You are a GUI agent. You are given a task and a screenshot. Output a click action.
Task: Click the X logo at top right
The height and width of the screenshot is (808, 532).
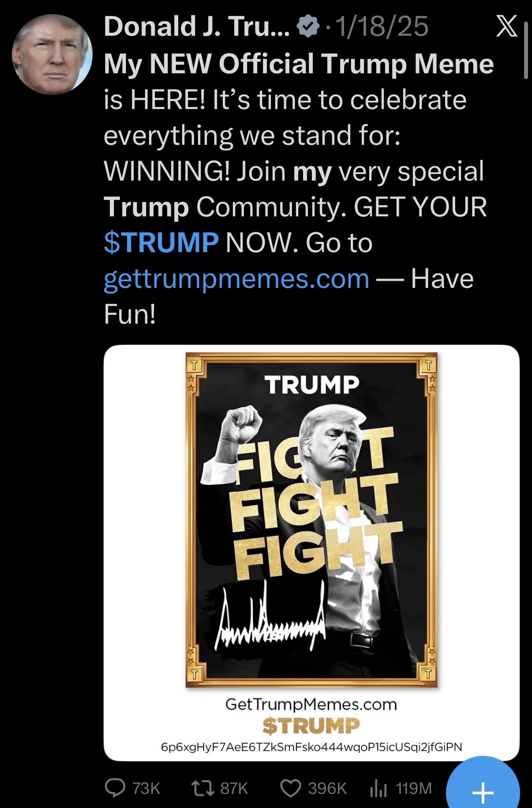point(506,27)
